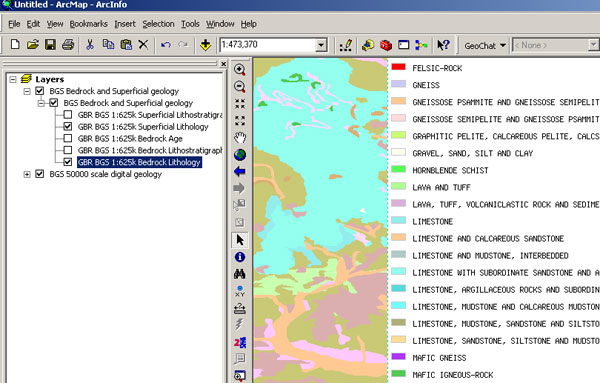Click the Fixed Zoom Out tool
600x383 pixels.
coord(240,121)
